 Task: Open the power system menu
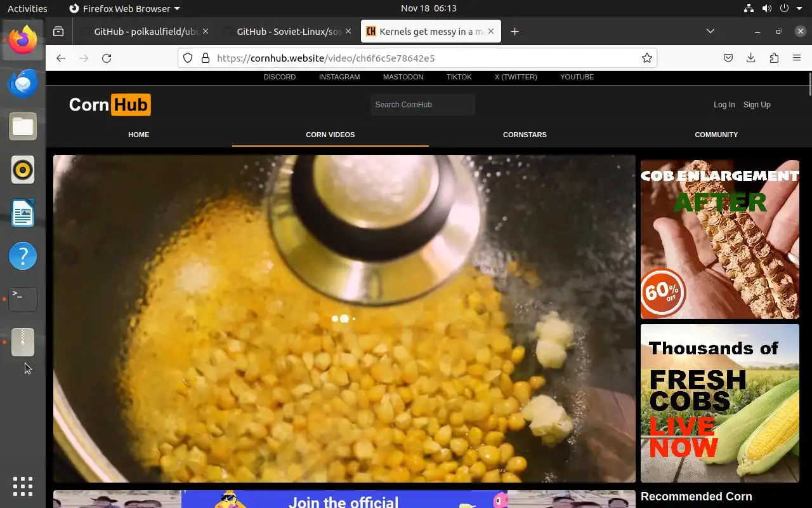[x=784, y=8]
